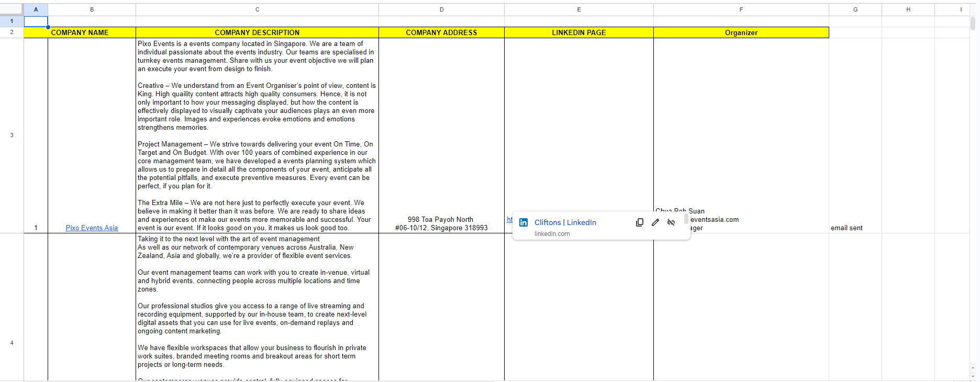This screenshot has height=382, width=980.
Task: Select the empty cell A1
Action: coord(36,21)
